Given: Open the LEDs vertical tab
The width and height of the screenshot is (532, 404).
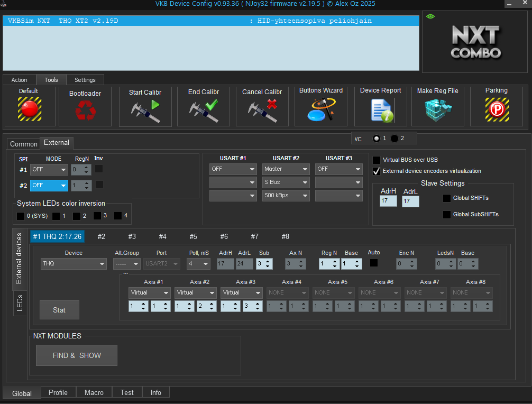Looking at the screenshot, I should (20, 303).
